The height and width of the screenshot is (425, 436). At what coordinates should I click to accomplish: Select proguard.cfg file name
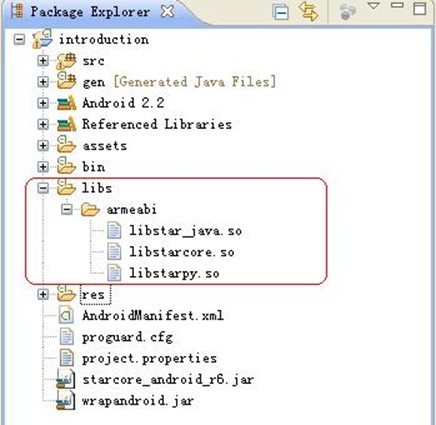pyautogui.click(x=127, y=337)
